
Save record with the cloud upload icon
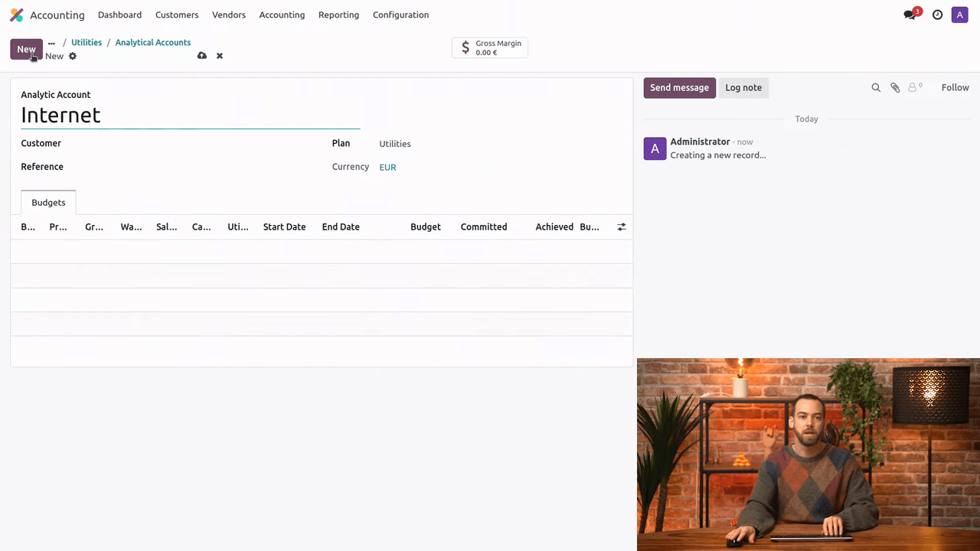202,56
